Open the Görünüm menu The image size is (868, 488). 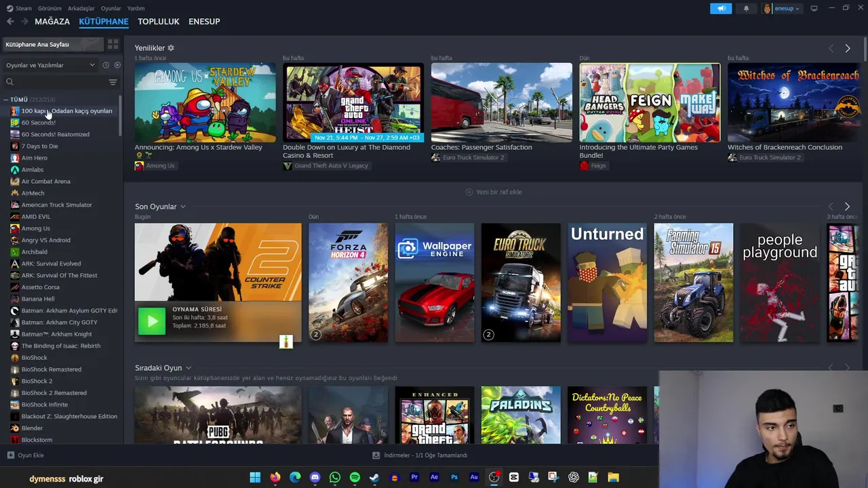point(50,9)
